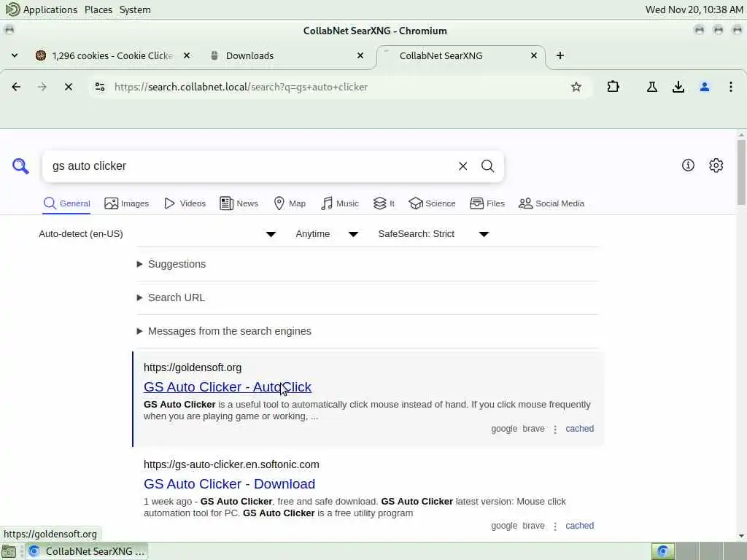Image resolution: width=747 pixels, height=560 pixels.
Task: Select the Map search category
Action: click(x=289, y=203)
